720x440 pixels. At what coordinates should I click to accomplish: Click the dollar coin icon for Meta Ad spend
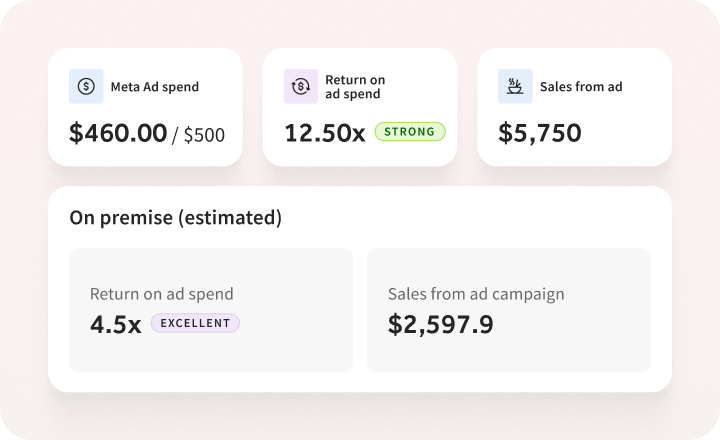(86, 86)
